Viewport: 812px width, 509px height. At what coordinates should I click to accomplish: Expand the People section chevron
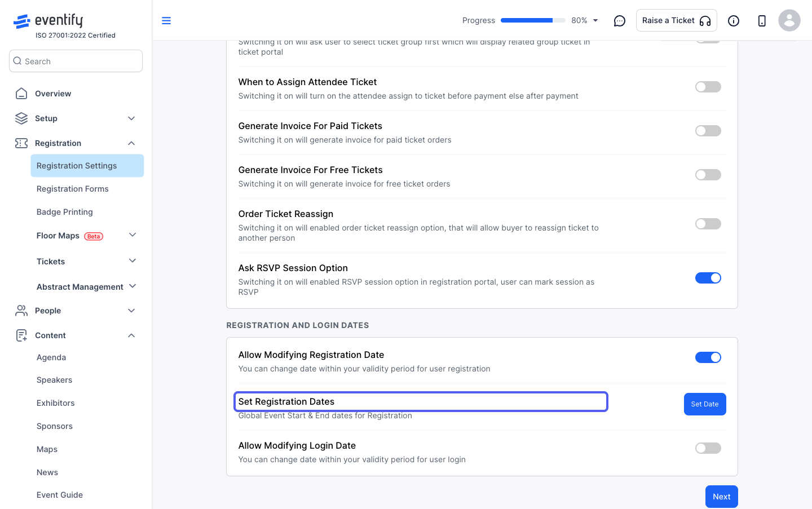click(x=131, y=311)
